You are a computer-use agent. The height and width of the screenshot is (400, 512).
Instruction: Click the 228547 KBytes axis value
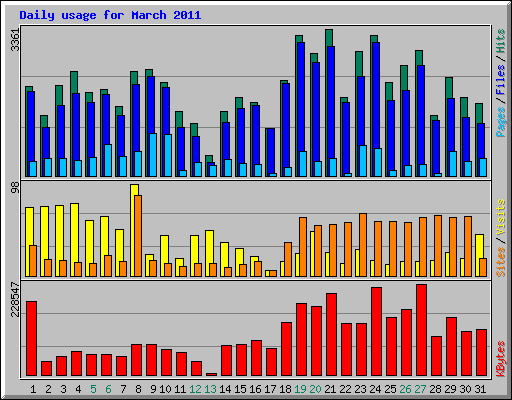[15, 299]
